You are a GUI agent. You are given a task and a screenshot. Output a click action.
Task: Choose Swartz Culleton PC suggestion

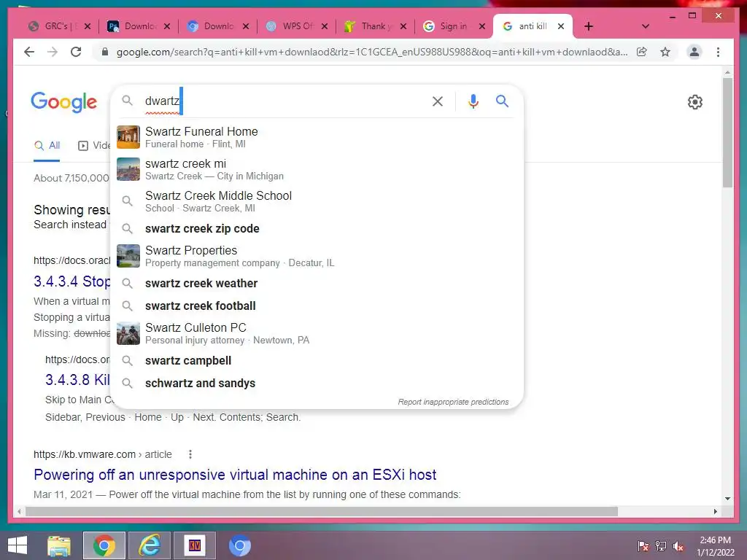pos(317,333)
